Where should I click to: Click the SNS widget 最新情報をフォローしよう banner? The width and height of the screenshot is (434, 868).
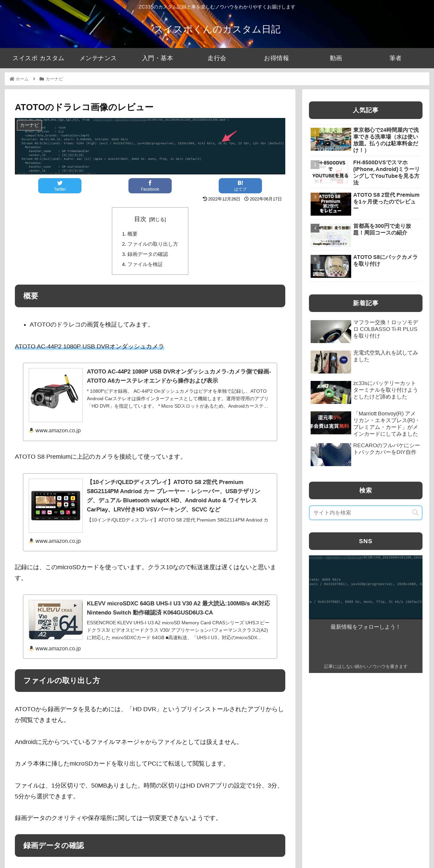click(x=366, y=614)
